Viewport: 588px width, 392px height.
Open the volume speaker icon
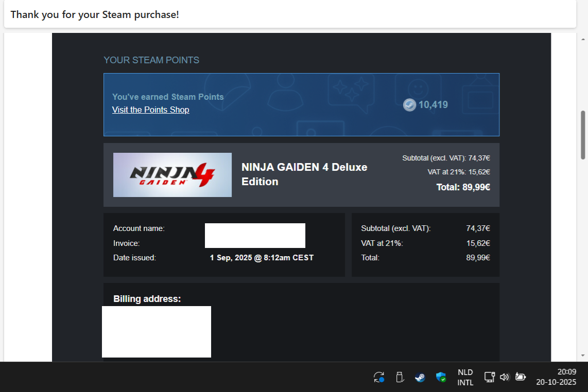(x=505, y=377)
